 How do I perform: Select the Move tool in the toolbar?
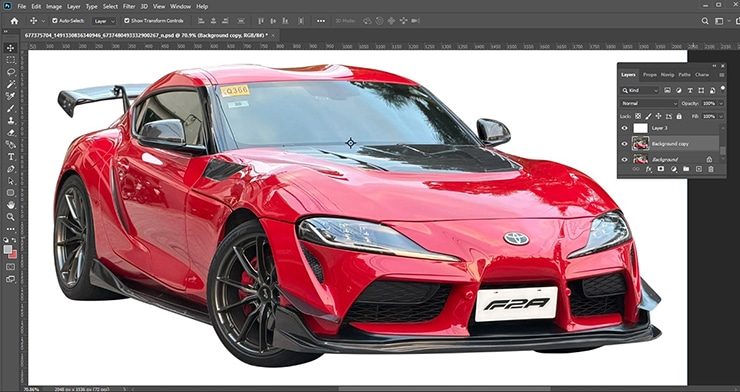click(x=10, y=48)
